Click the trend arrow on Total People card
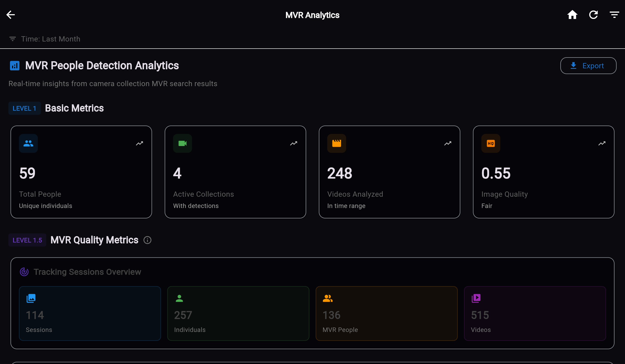This screenshot has width=625, height=364. point(139,143)
